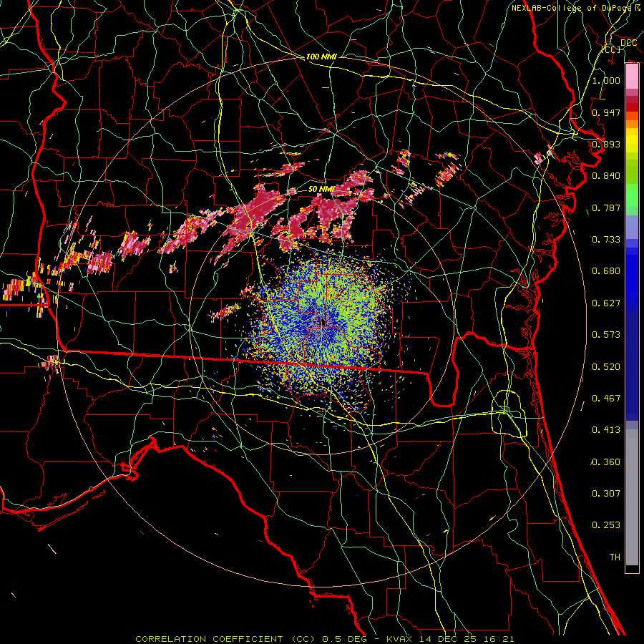The image size is (644, 644).
Task: Select the 0.253 scale value
Action: [606, 525]
